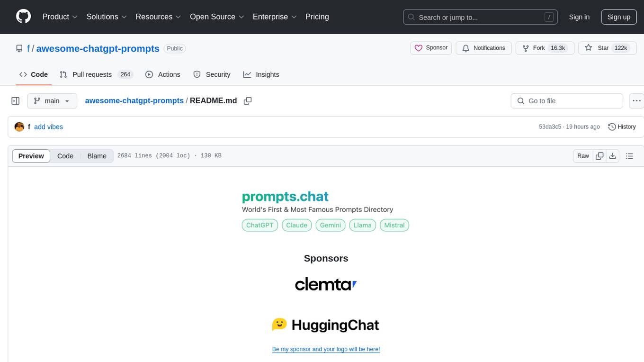This screenshot has height=362, width=644.
Task: Click the ChatGPT badge
Action: click(260, 225)
